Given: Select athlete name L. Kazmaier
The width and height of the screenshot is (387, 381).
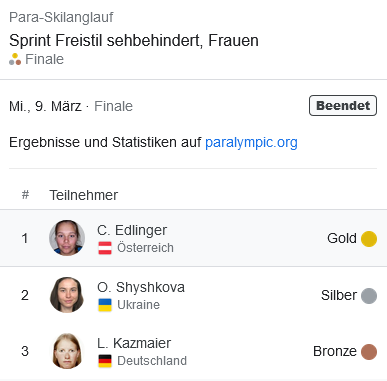Looking at the screenshot, I should (x=134, y=343).
